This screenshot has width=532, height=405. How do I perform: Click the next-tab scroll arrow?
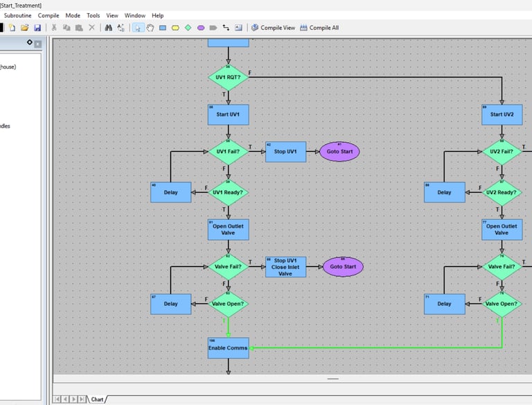point(73,399)
